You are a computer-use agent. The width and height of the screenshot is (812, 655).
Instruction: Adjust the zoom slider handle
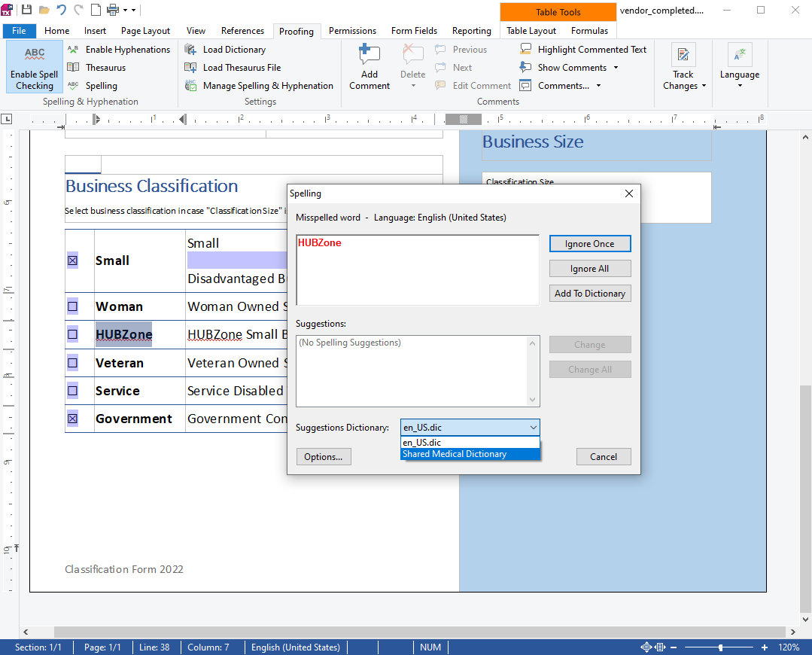[720, 647]
